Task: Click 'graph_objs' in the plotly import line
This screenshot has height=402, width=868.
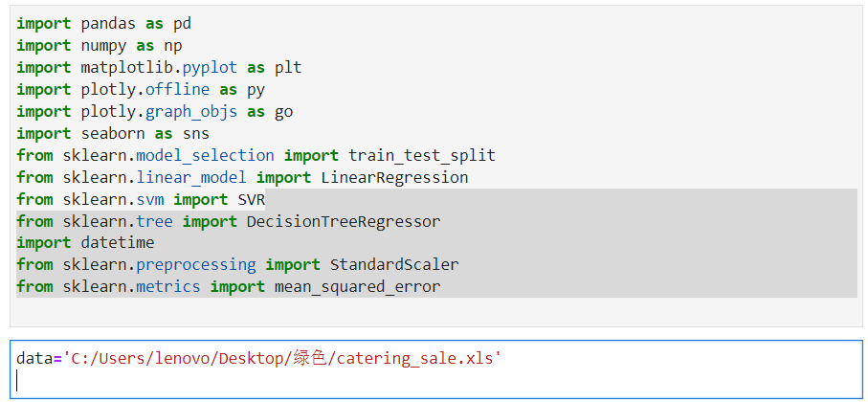Action: pyautogui.click(x=191, y=111)
